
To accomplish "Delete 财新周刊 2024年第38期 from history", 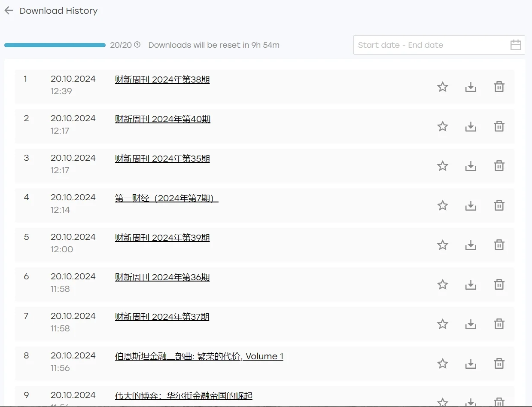I will pos(499,87).
